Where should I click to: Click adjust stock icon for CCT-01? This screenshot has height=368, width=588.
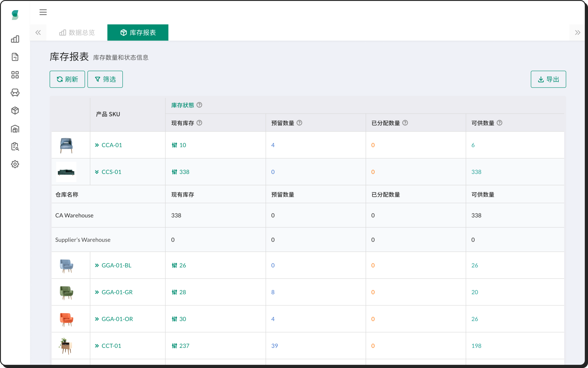[x=174, y=346]
